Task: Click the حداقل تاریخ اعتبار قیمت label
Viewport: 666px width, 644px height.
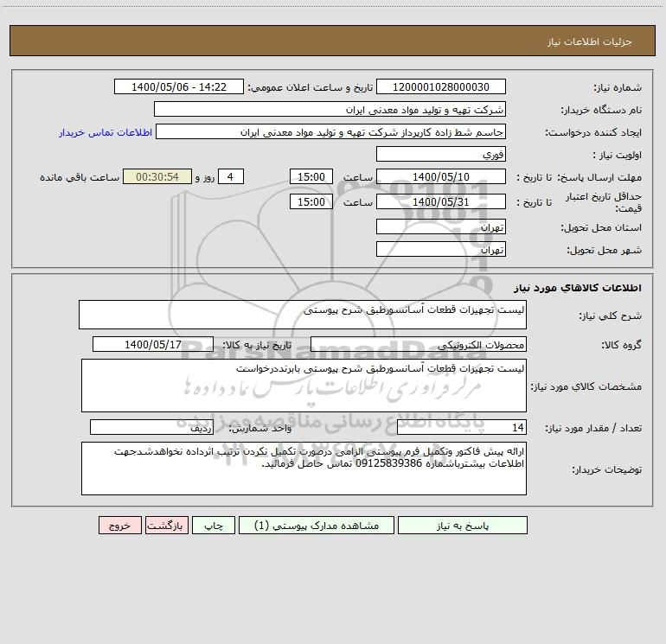Action: [603, 202]
